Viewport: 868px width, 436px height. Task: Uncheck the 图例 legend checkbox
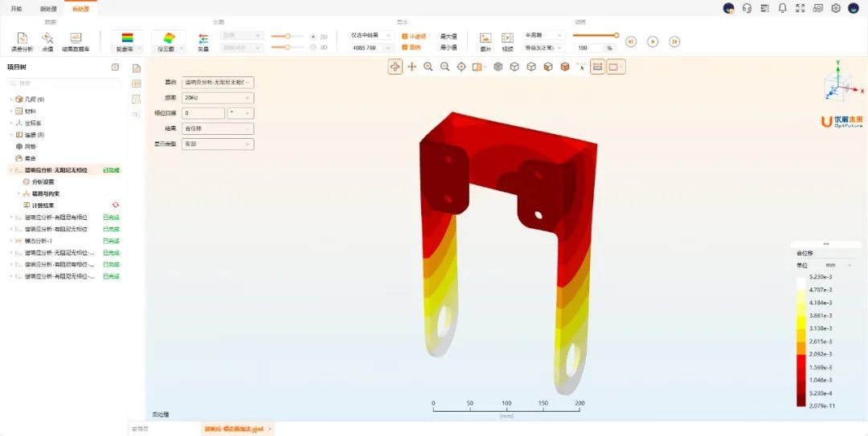404,47
